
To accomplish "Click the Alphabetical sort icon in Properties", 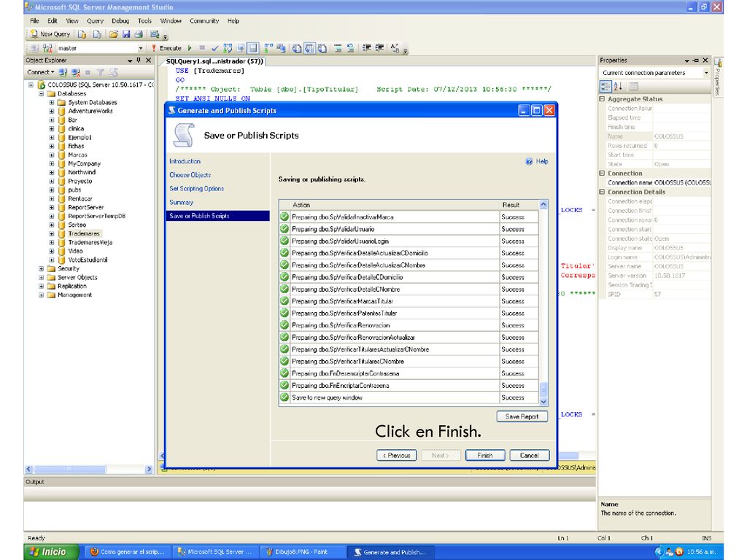I will (618, 86).
